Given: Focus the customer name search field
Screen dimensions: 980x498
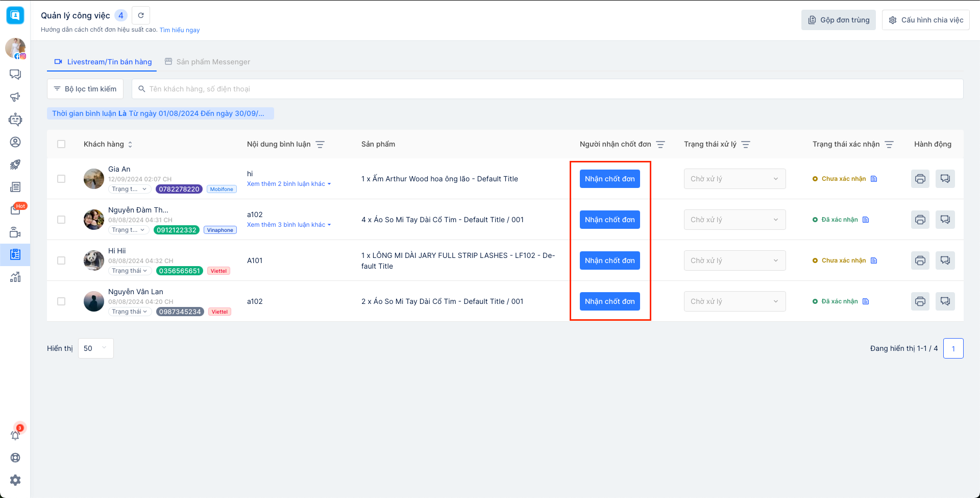Looking at the screenshot, I should 551,89.
